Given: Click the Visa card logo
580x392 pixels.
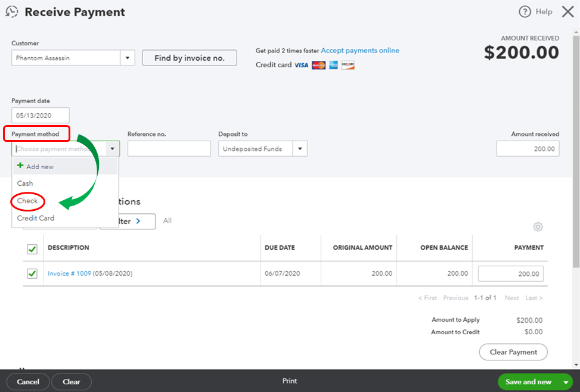Looking at the screenshot, I should [301, 65].
